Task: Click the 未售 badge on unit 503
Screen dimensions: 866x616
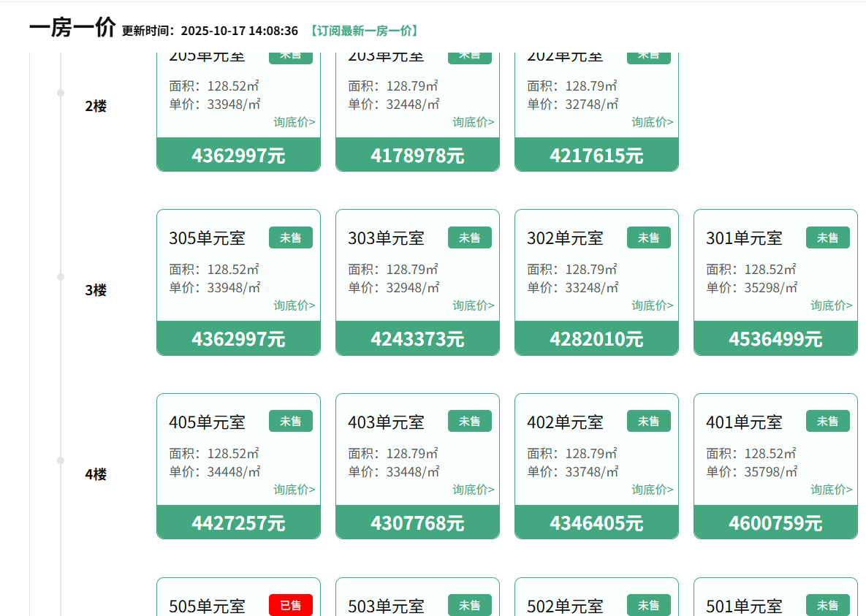Action: tap(469, 605)
